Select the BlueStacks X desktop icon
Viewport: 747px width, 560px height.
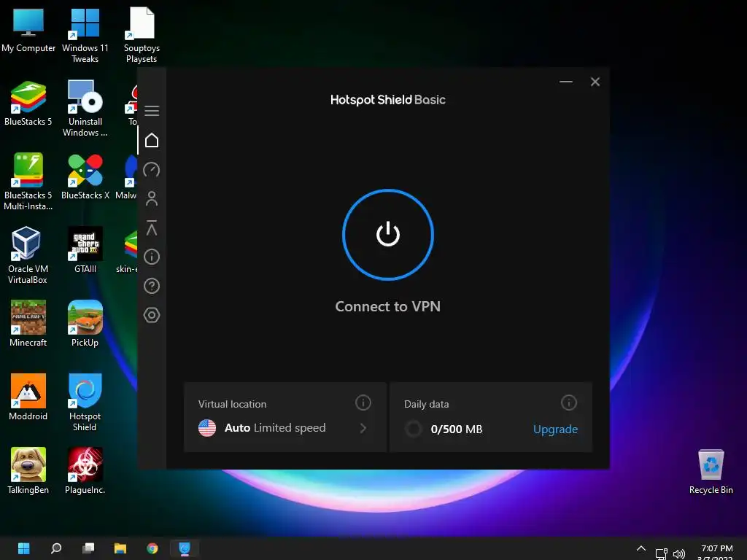[85, 177]
